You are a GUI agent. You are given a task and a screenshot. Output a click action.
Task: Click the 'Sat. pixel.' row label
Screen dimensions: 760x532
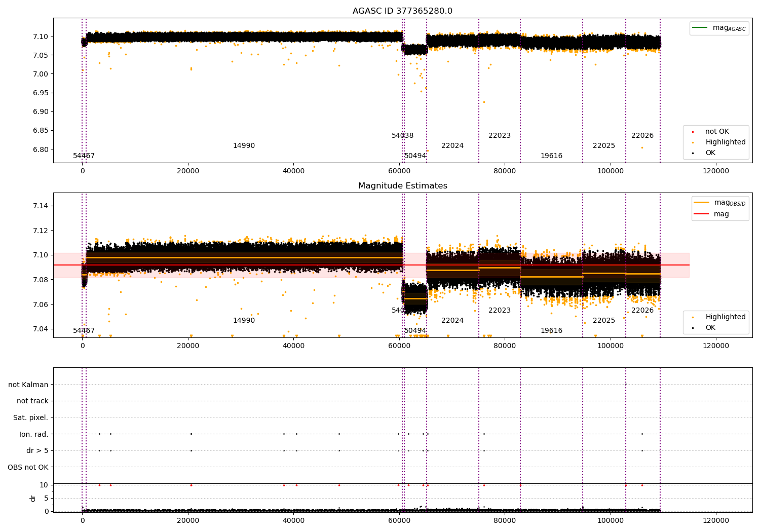31,418
